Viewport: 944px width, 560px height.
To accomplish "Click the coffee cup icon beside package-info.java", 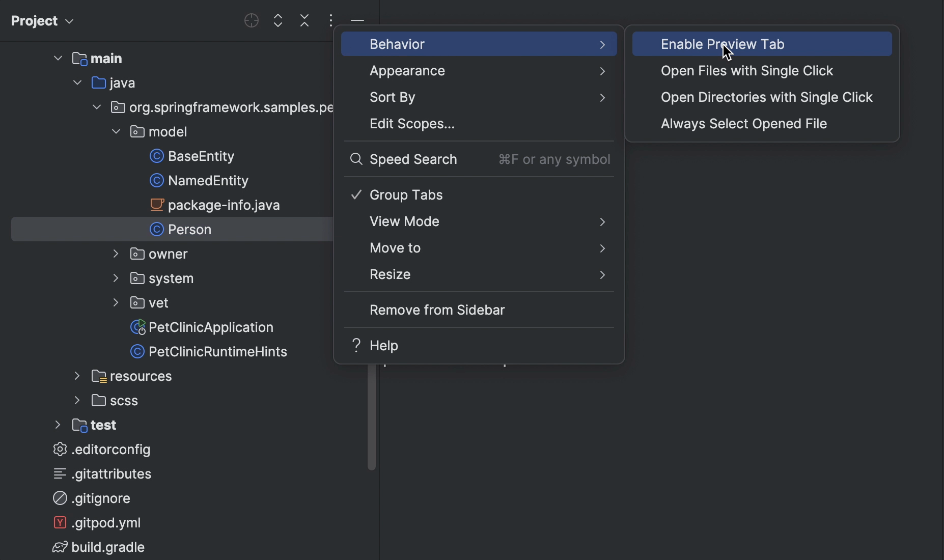I will click(x=157, y=205).
